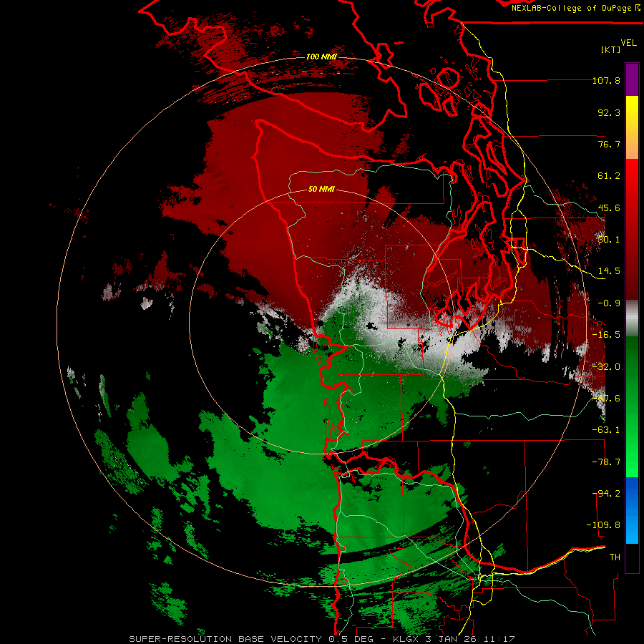This screenshot has height=644, width=644.
Task: Select the -78.7 scale value
Action: tap(606, 462)
